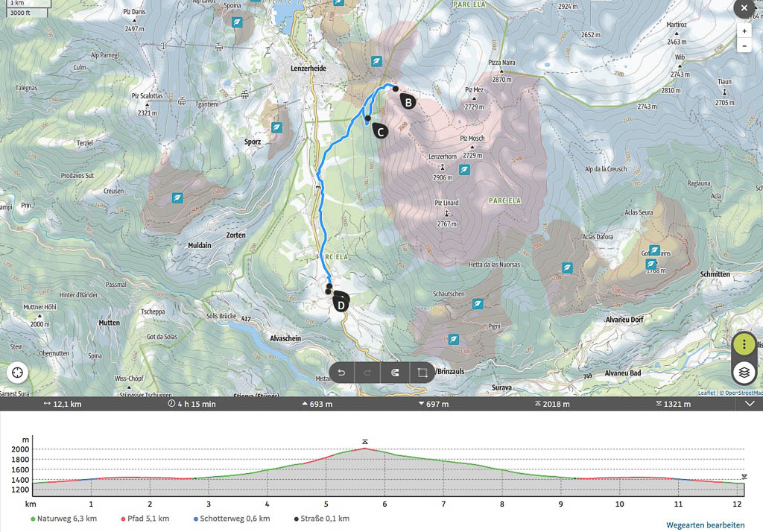This screenshot has height=532, width=763.
Task: Click the undo arrow in the route toolbar
Action: (341, 373)
